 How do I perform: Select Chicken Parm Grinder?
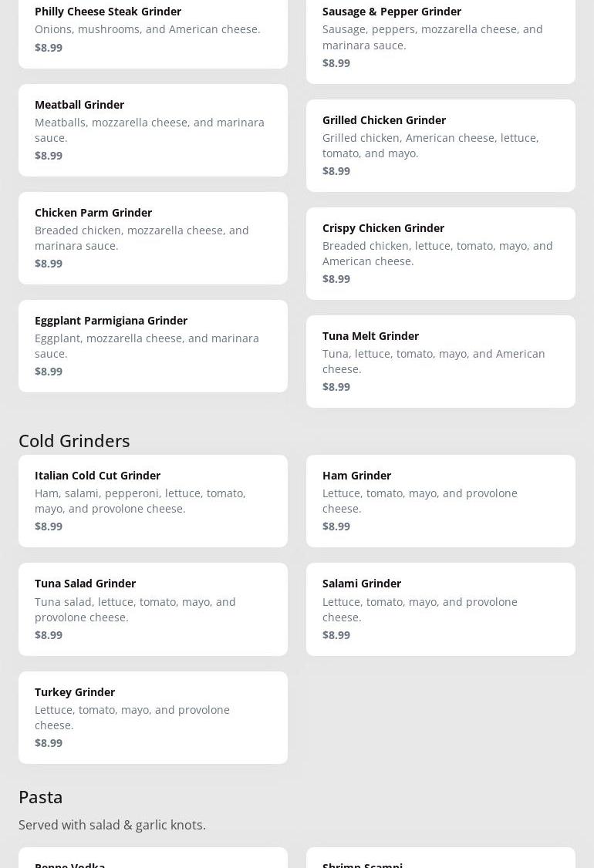tap(153, 238)
